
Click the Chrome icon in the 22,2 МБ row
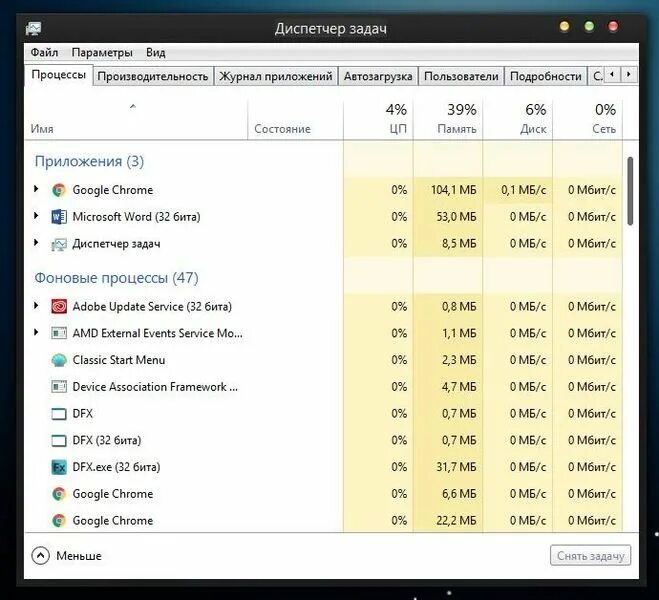point(59,521)
